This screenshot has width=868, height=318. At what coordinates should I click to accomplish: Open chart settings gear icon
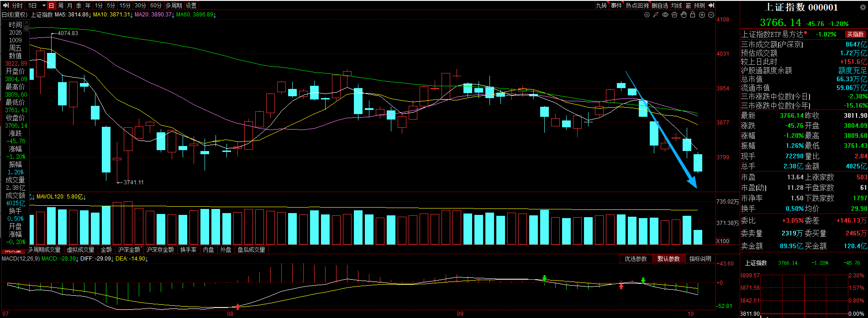647,15
